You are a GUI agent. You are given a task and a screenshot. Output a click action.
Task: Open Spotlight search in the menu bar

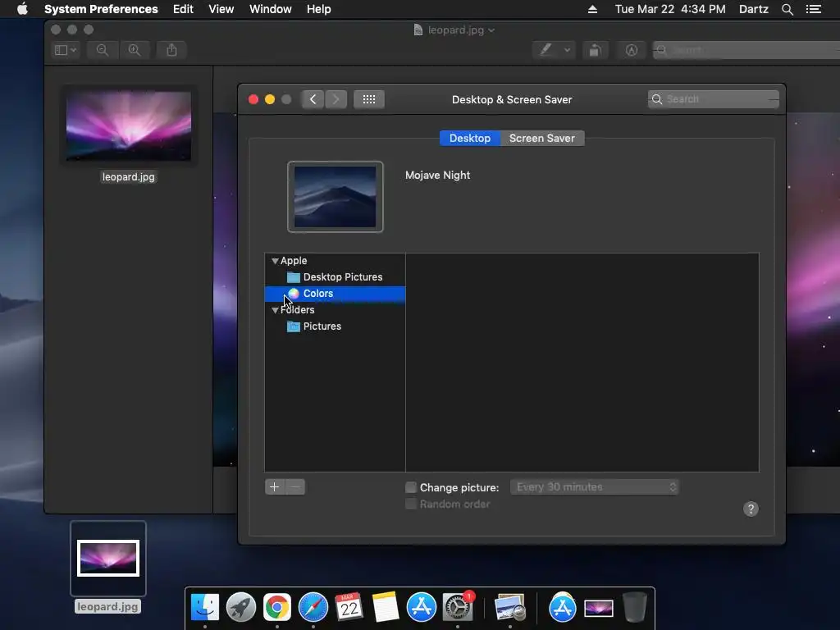click(x=787, y=9)
